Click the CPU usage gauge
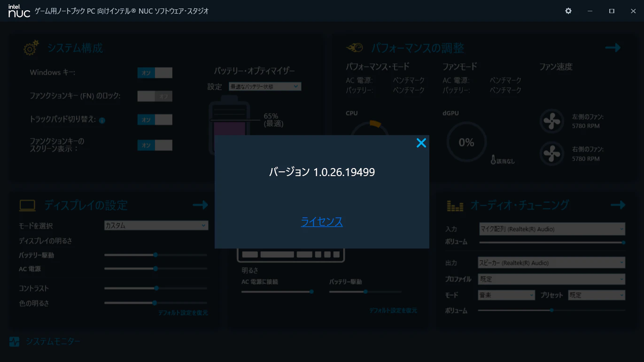 (x=370, y=128)
